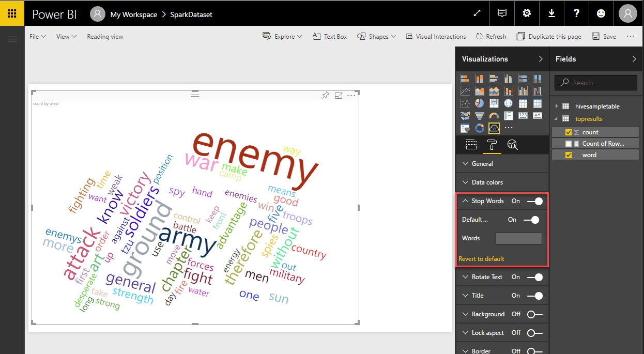Select the funnel chart visualization
The image size is (644, 354).
(480, 115)
